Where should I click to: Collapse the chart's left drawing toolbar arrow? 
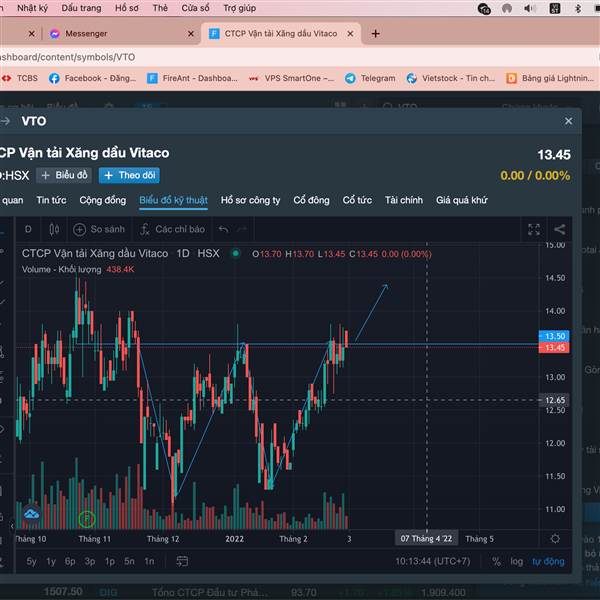pos(12,526)
